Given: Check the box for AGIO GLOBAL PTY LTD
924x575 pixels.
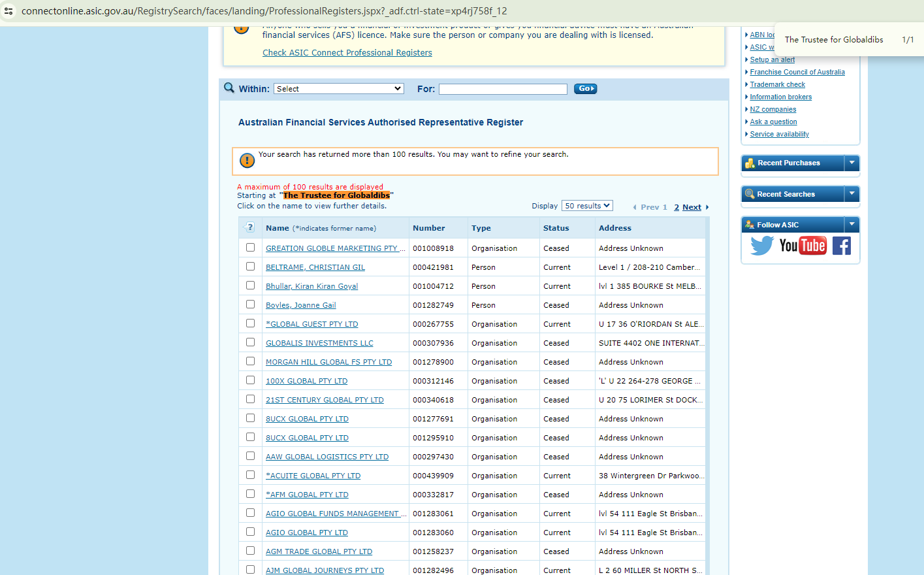Looking at the screenshot, I should coord(250,532).
